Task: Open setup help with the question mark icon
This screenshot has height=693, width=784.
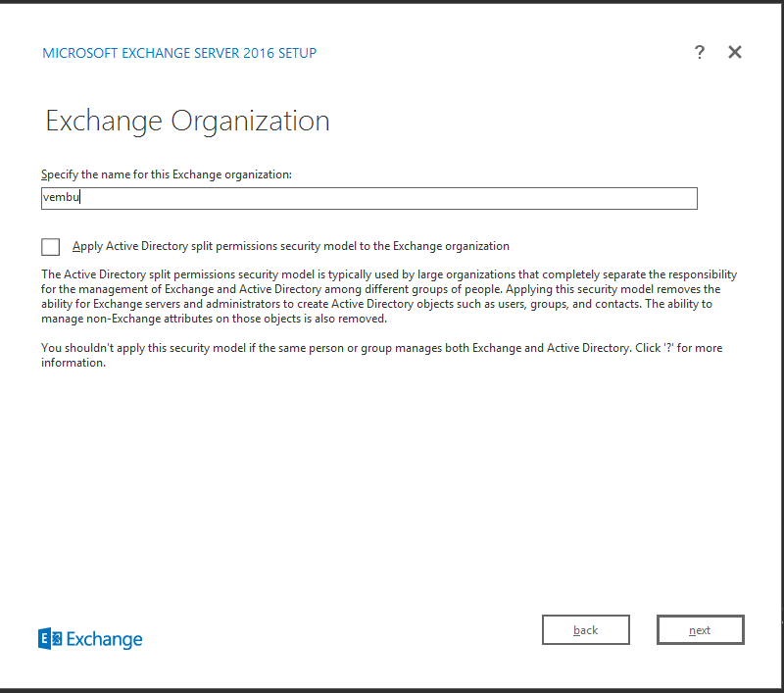Action: click(700, 52)
